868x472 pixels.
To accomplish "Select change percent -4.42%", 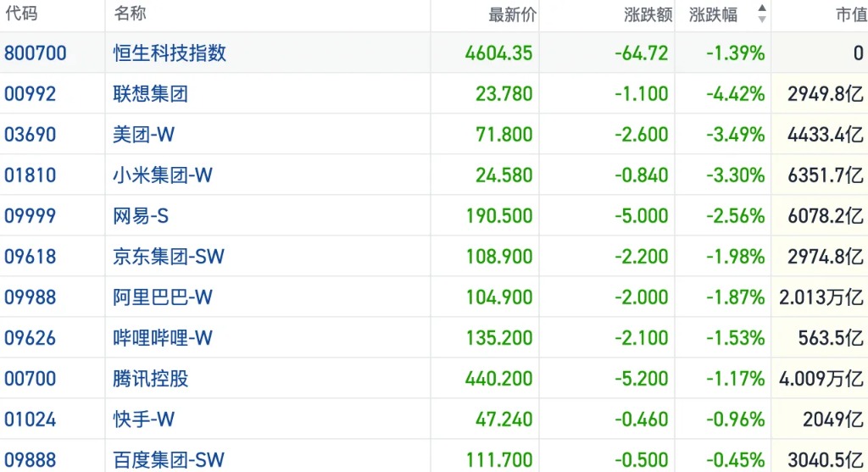I will (x=736, y=94).
